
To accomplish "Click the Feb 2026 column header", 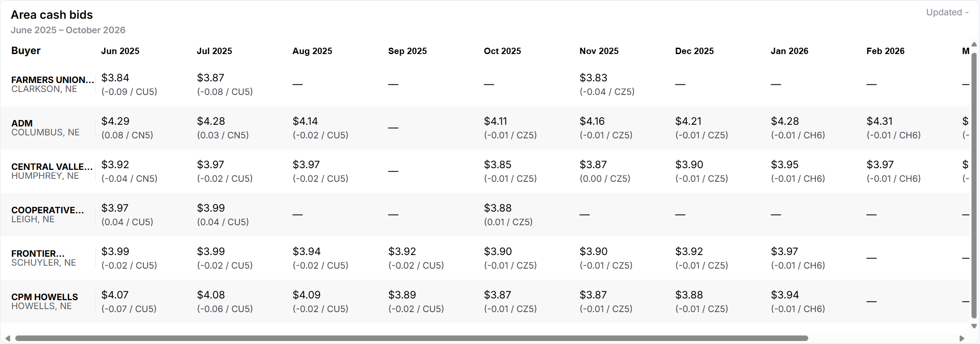I will pos(885,51).
